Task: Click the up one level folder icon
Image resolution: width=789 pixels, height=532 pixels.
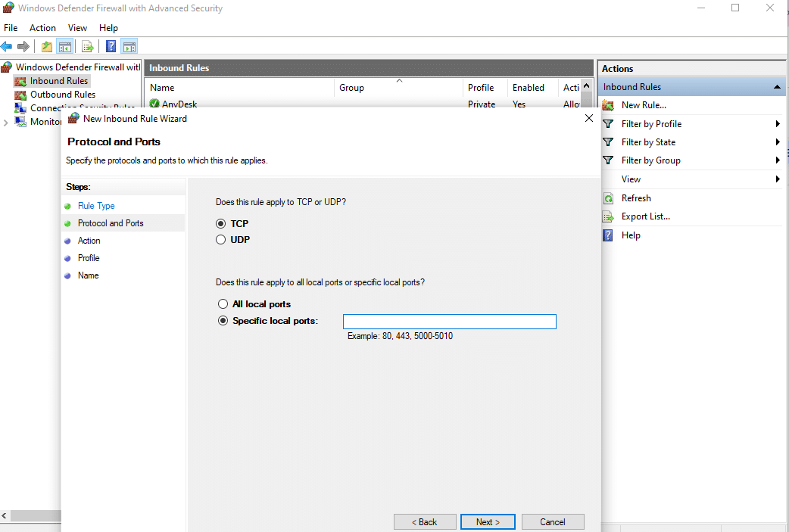Action: click(x=47, y=46)
